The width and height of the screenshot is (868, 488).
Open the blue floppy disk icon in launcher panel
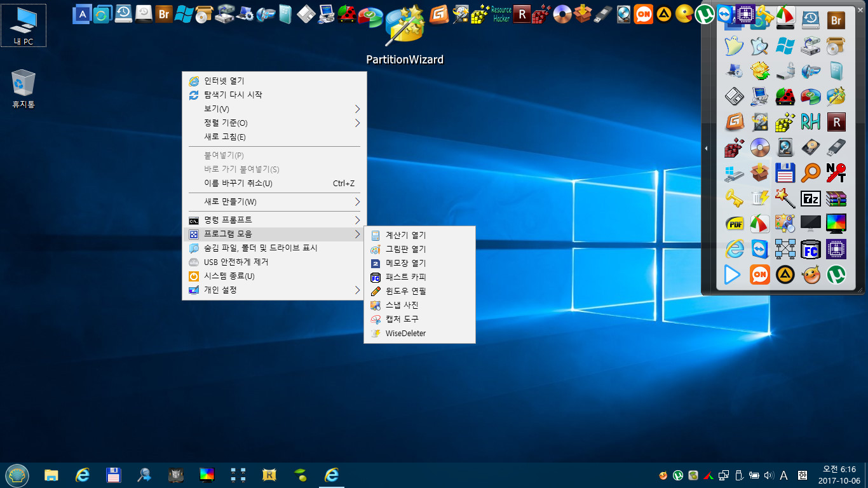click(x=785, y=173)
